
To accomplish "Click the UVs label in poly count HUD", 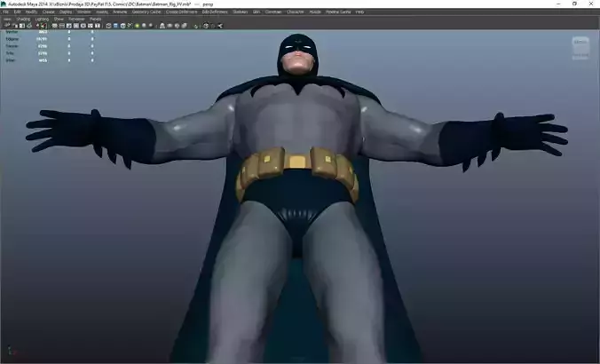I will point(10,60).
